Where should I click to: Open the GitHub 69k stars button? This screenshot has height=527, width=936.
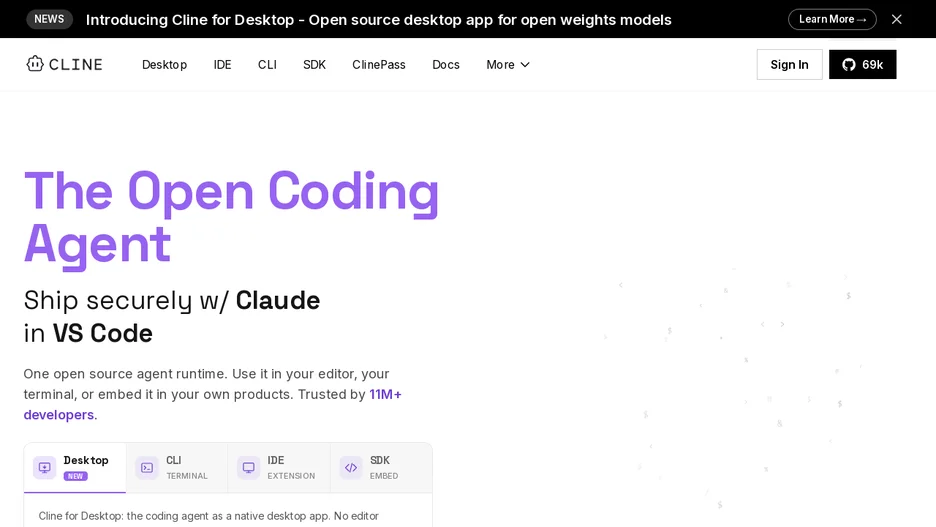point(863,64)
